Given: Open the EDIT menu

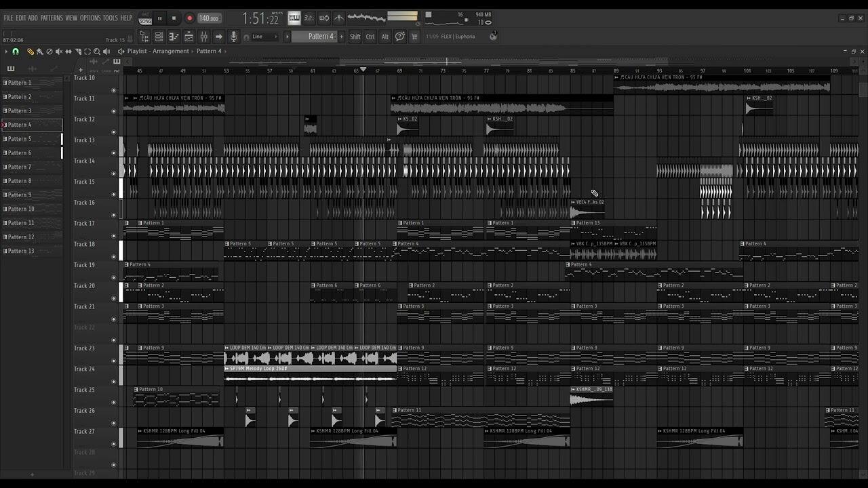Looking at the screenshot, I should coord(21,18).
